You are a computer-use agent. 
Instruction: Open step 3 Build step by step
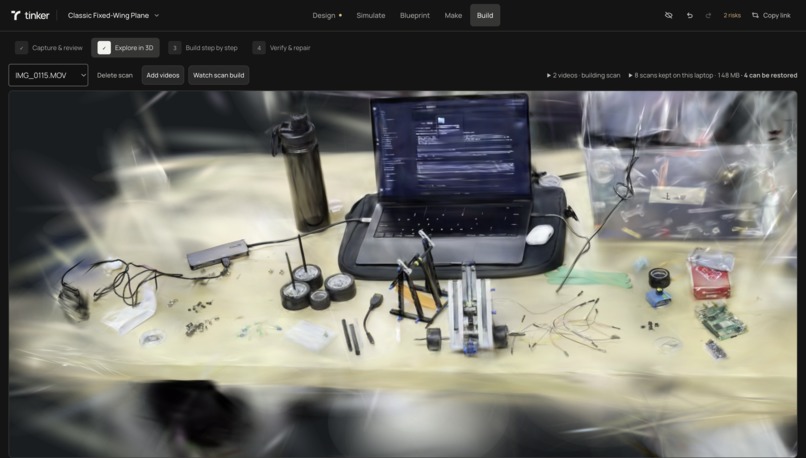(x=203, y=48)
